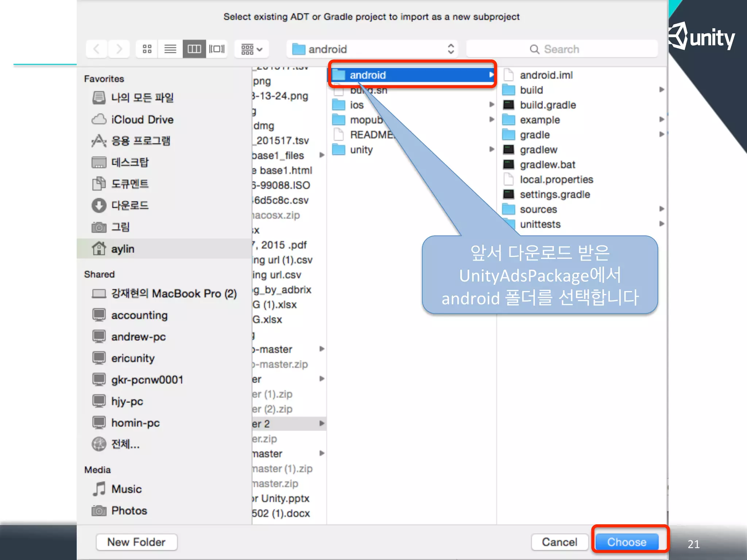Expand the build folder arrow
747x560 pixels.
coord(662,90)
